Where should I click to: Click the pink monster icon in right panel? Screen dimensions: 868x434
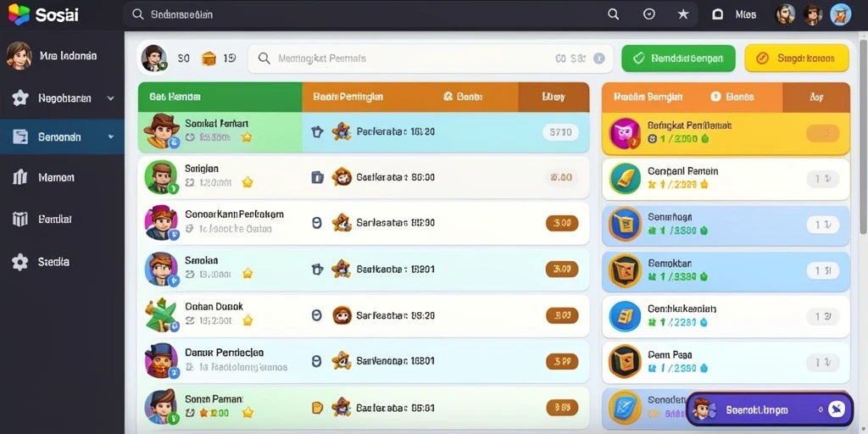pos(626,133)
